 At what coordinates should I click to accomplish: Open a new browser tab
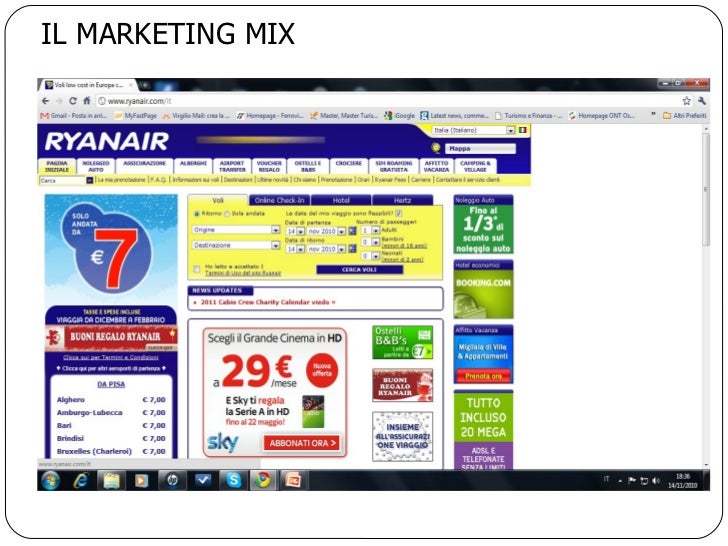click(x=145, y=85)
